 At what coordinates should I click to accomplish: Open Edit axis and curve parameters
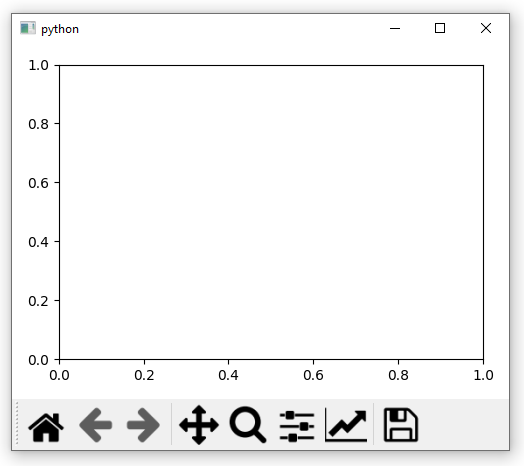(346, 425)
